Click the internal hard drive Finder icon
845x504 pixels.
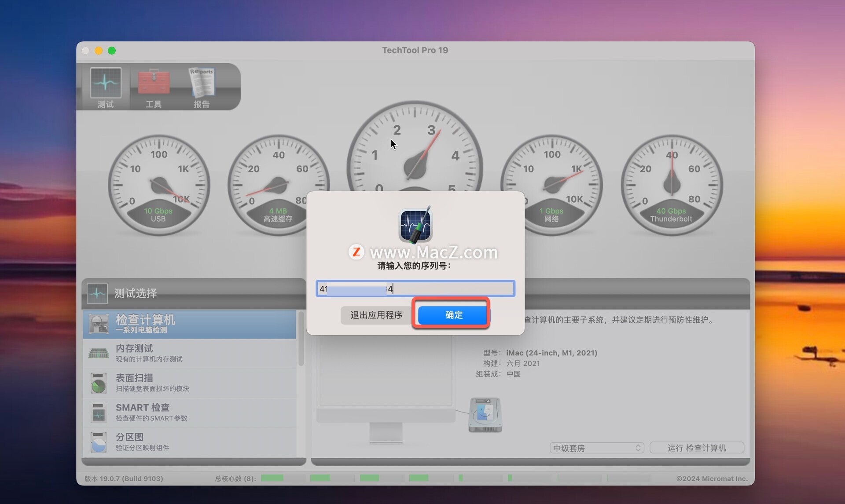(485, 415)
